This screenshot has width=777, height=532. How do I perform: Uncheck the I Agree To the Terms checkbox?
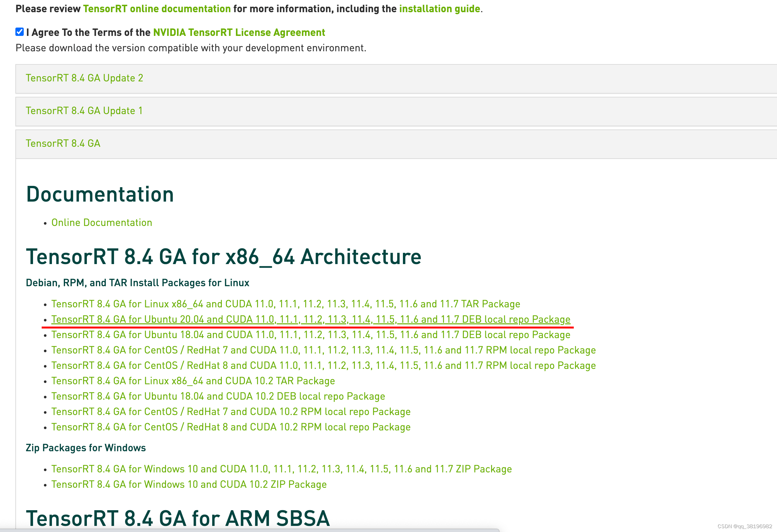point(19,32)
